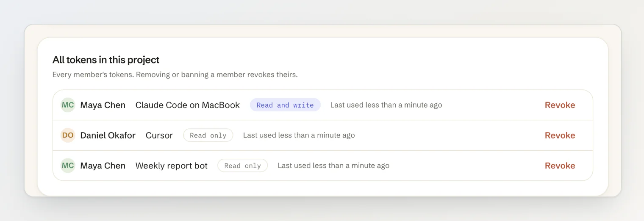Click the last used time in Weekly report bot row
Screen dimensions: 644x221
[333, 166]
